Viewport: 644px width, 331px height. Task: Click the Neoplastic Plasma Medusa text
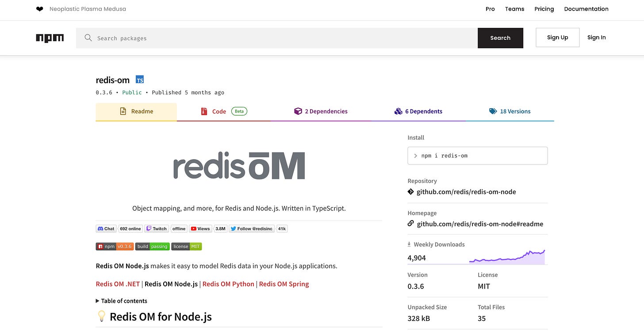(88, 9)
